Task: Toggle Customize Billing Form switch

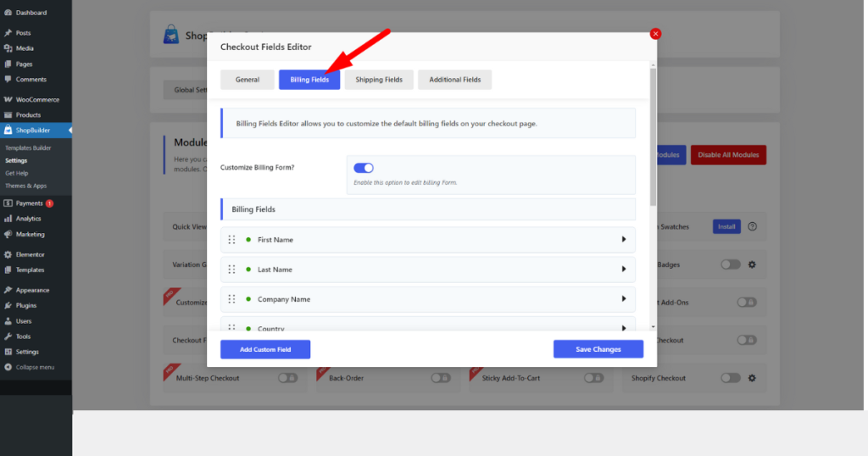Action: pyautogui.click(x=364, y=168)
